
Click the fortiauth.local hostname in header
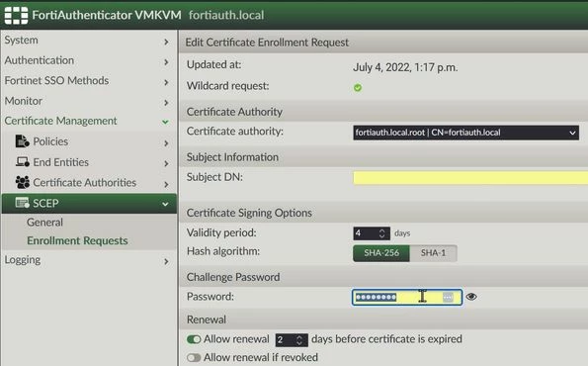[226, 15]
